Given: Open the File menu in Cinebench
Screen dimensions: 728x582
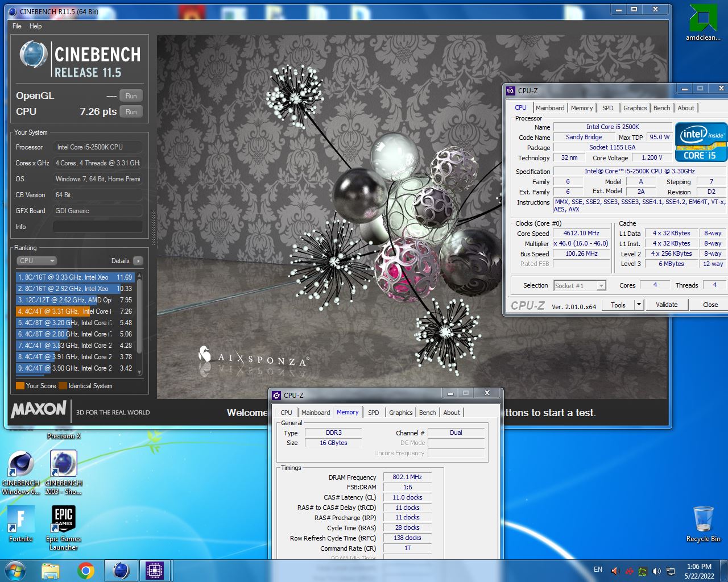Looking at the screenshot, I should [17, 26].
